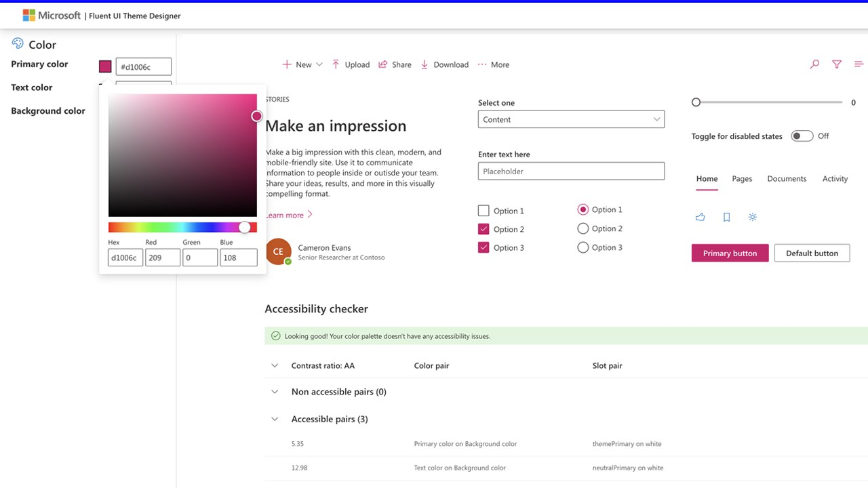Click the 12.98 contrast ratio cell
This screenshot has height=488, width=868.
300,468
